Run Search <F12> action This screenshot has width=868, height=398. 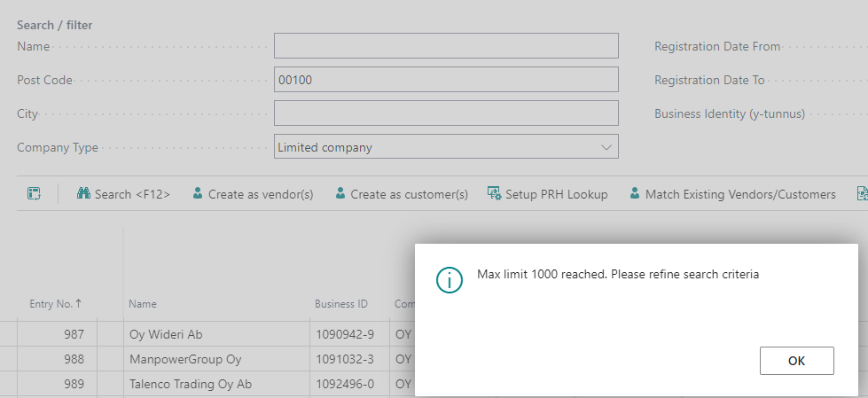pyautogui.click(x=123, y=194)
